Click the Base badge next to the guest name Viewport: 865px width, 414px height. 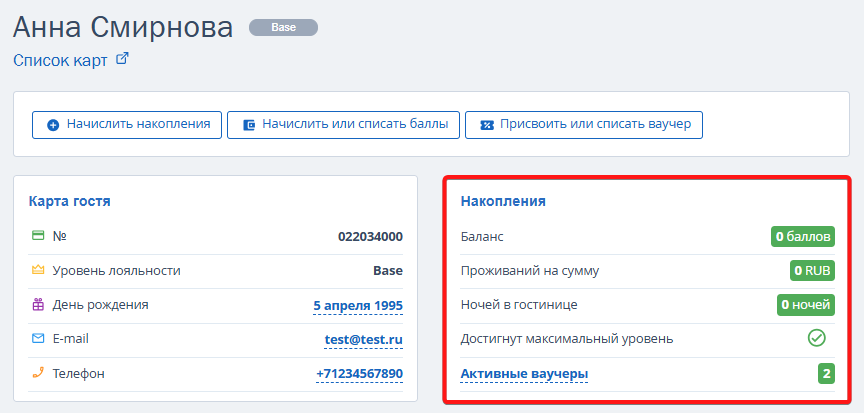[x=284, y=28]
